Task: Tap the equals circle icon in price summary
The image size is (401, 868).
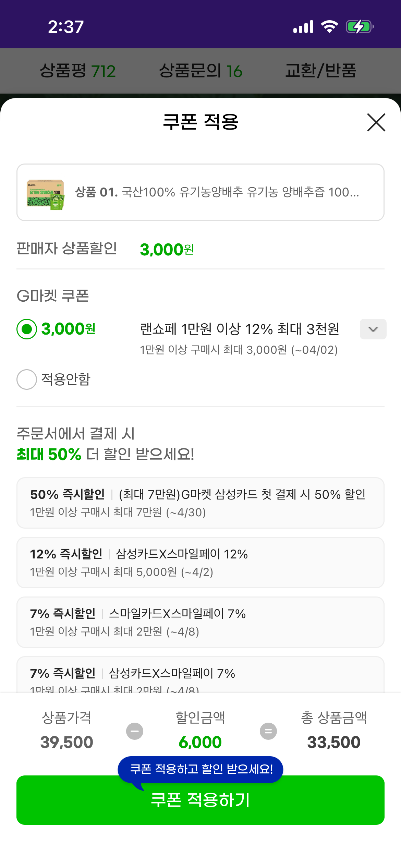Action: [268, 731]
